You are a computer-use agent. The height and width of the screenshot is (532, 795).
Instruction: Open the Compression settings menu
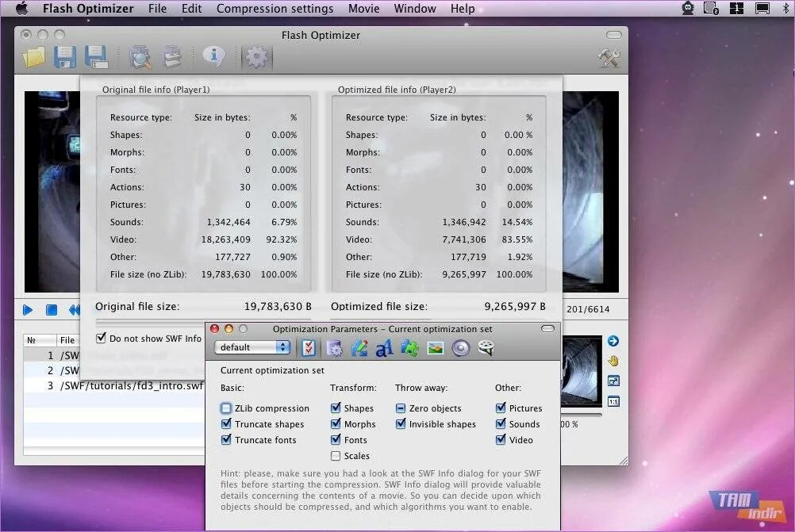[x=275, y=9]
